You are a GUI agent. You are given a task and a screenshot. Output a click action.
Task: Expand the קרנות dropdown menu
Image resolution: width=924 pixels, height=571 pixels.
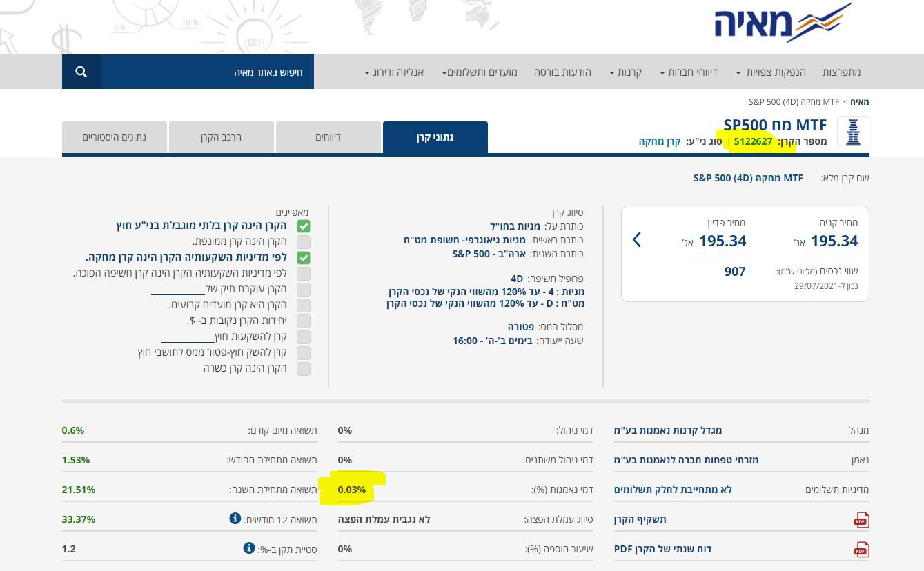pyautogui.click(x=625, y=72)
